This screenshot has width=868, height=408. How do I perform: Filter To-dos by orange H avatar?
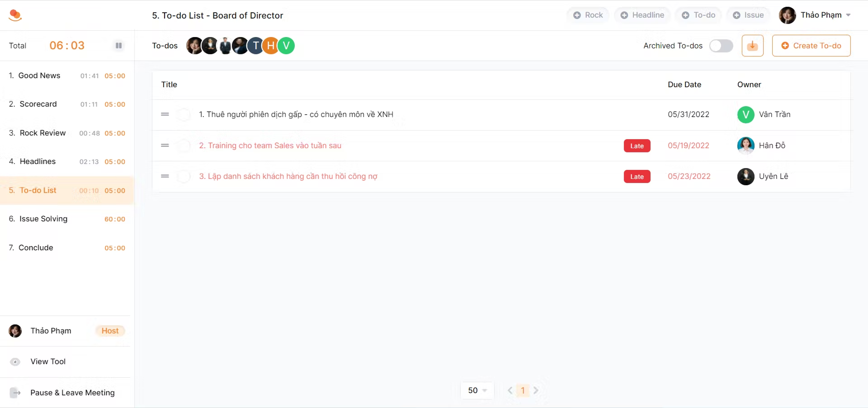(271, 45)
